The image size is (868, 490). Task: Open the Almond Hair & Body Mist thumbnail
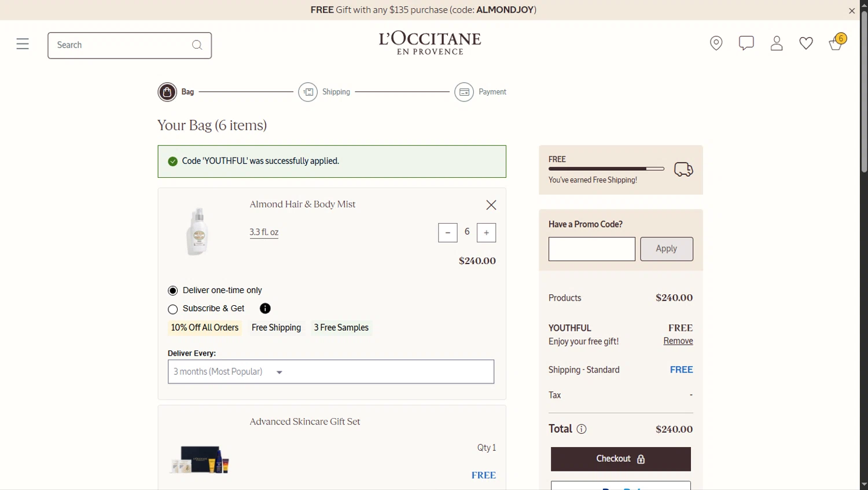(x=198, y=232)
